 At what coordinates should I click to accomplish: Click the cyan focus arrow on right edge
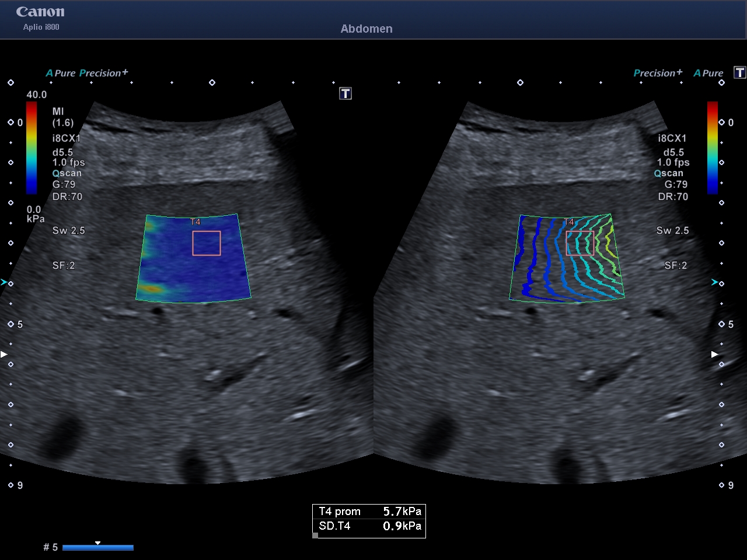(714, 282)
